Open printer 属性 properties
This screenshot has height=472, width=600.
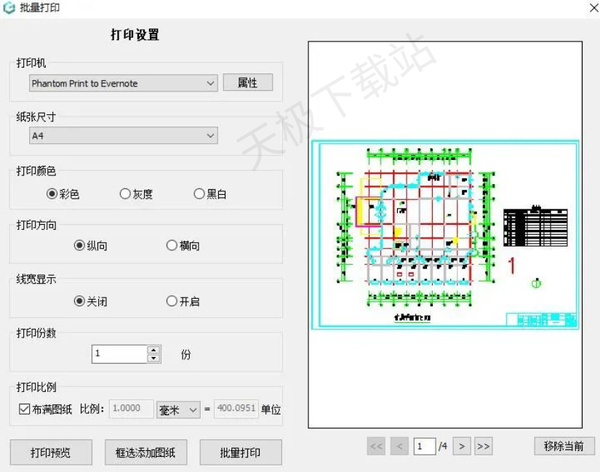[x=248, y=82]
